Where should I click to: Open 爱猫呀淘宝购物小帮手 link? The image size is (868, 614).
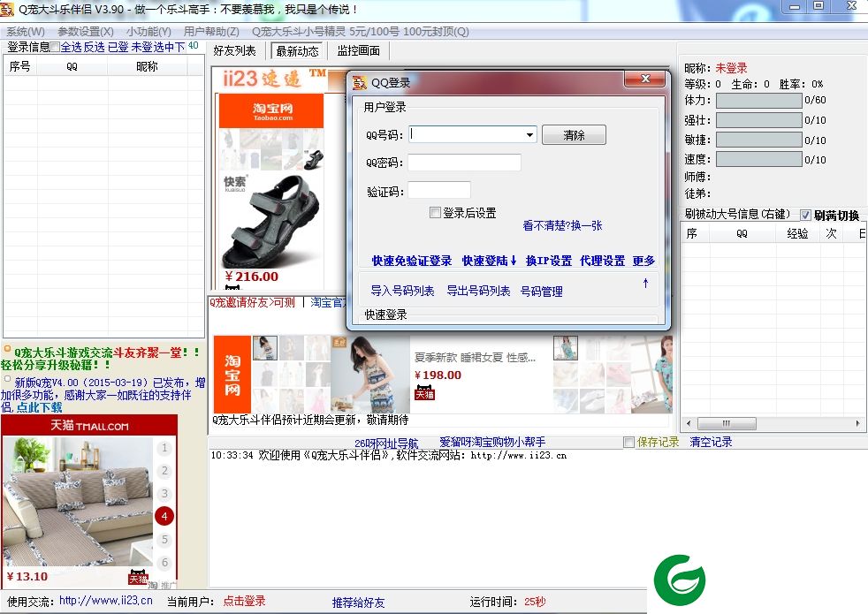point(492,442)
